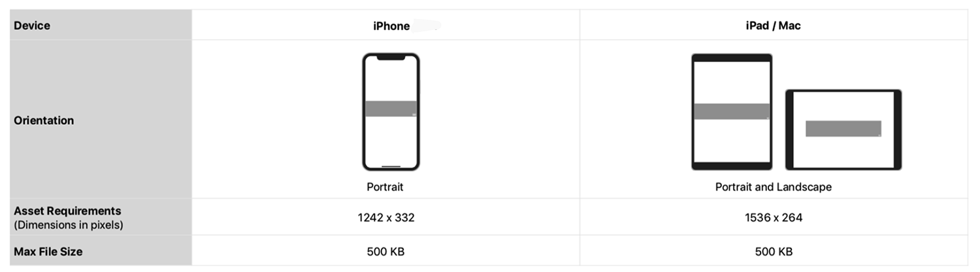Select the gray banner inside the iPhone

(391, 109)
